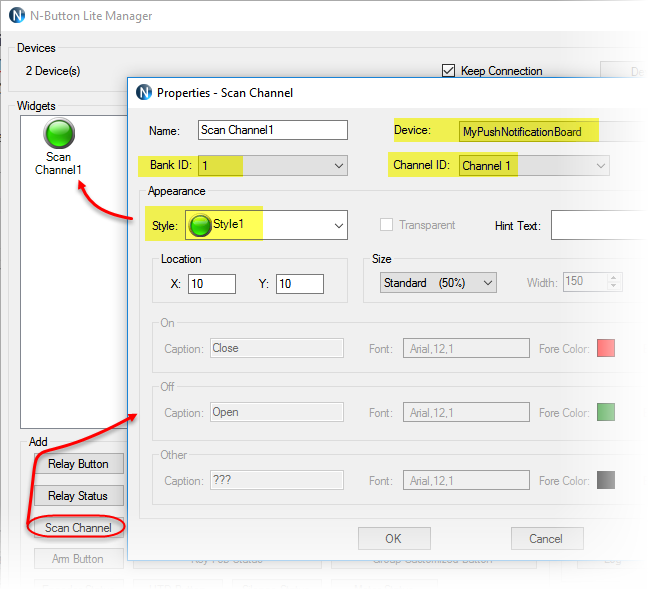Screen dimensions: 648x590
Task: Click the Other Caption field ???
Action: coord(277,480)
